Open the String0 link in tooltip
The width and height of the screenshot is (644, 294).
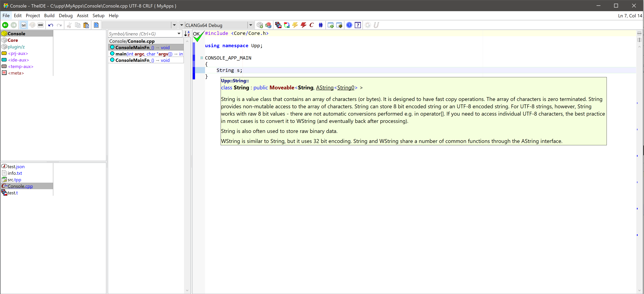(345, 88)
